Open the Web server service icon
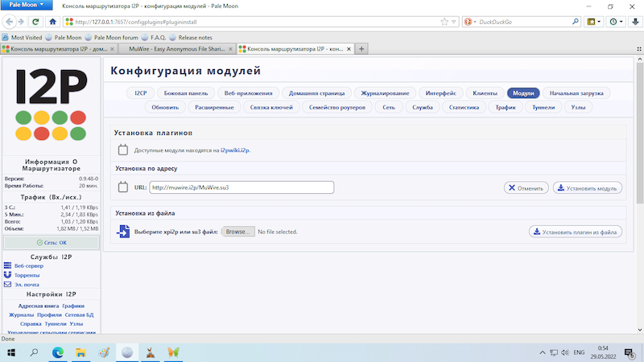The height and width of the screenshot is (362, 644). click(x=8, y=265)
